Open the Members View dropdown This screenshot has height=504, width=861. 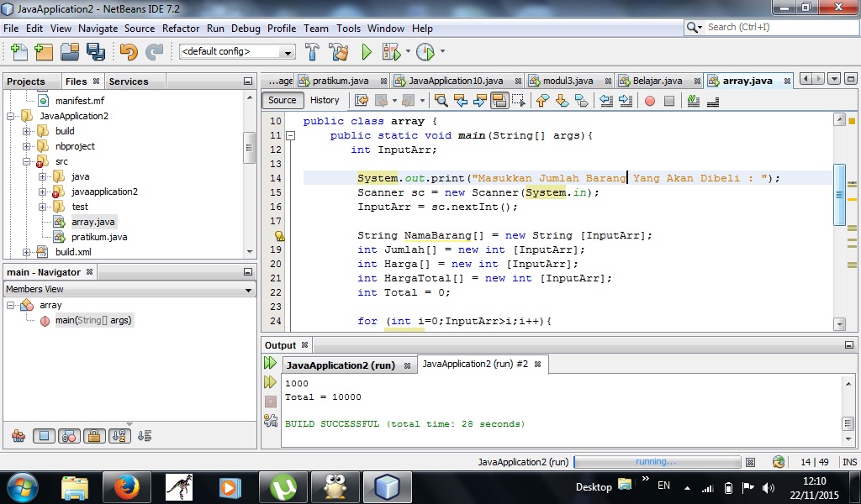point(129,289)
